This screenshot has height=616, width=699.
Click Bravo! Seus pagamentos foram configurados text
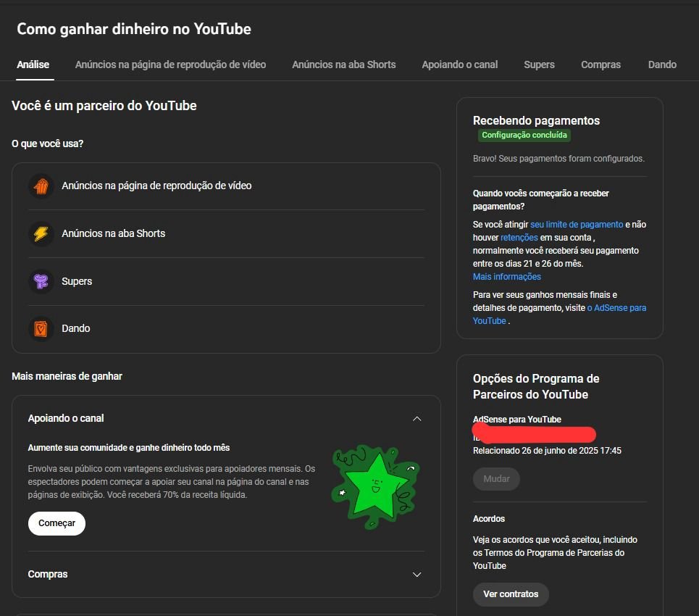coord(558,159)
